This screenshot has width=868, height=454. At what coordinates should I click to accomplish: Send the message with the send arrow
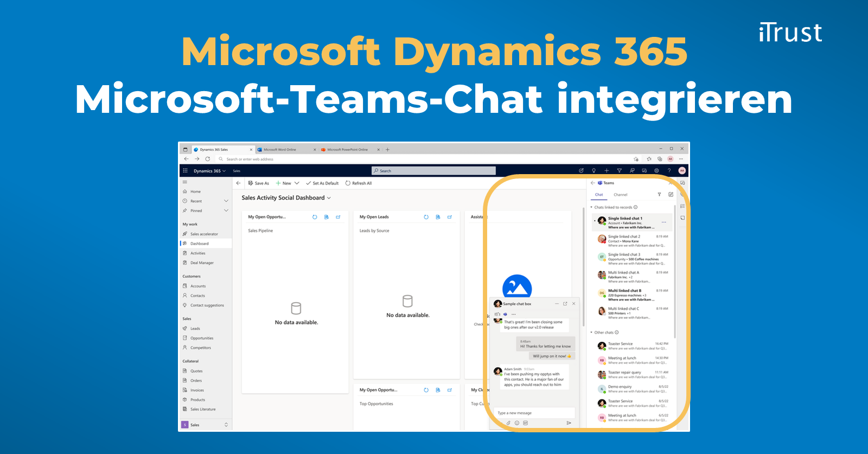coord(569,423)
